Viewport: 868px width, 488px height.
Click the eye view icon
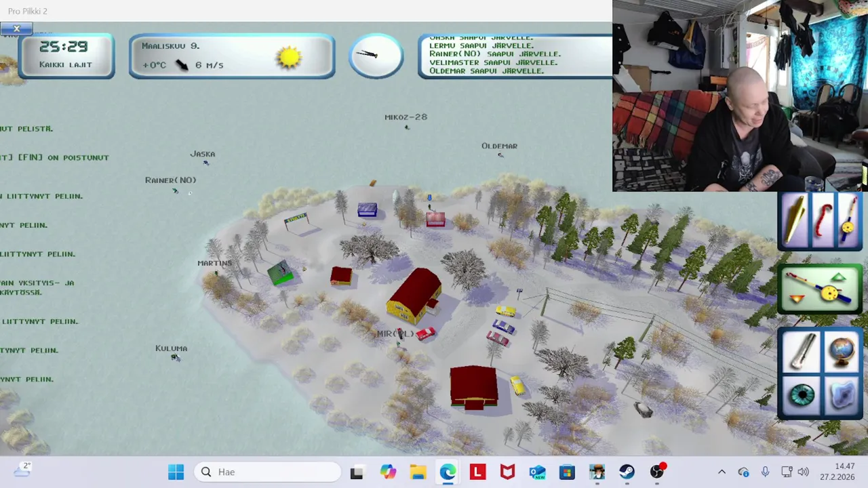802,396
